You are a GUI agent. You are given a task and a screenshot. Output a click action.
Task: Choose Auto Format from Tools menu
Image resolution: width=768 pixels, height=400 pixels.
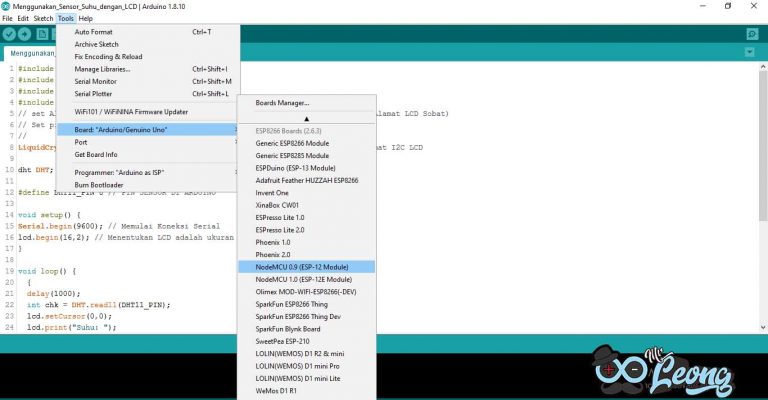click(x=148, y=32)
